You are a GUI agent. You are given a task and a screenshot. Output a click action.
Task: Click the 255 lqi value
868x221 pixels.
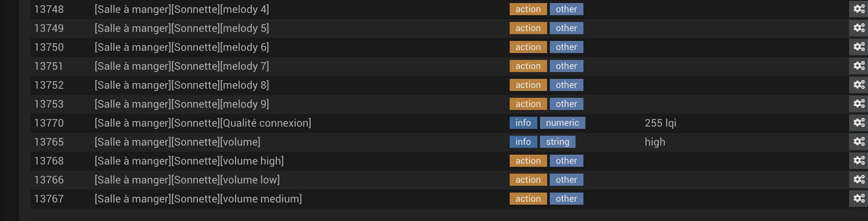point(660,123)
